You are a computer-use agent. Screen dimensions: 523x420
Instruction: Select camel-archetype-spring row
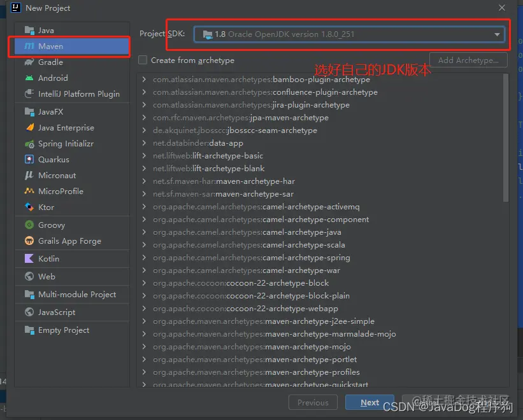320,258
